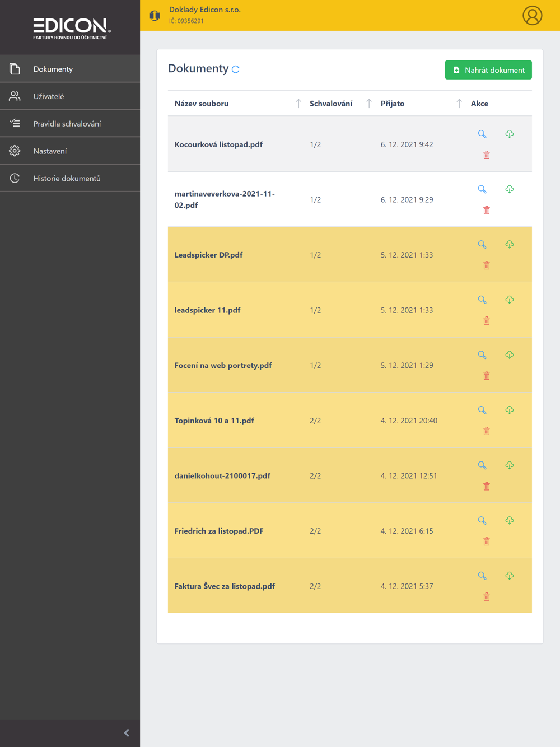Screen dimensions: 560x747
Task: Sort by Schvalování column arrow
Action: pos(369,104)
